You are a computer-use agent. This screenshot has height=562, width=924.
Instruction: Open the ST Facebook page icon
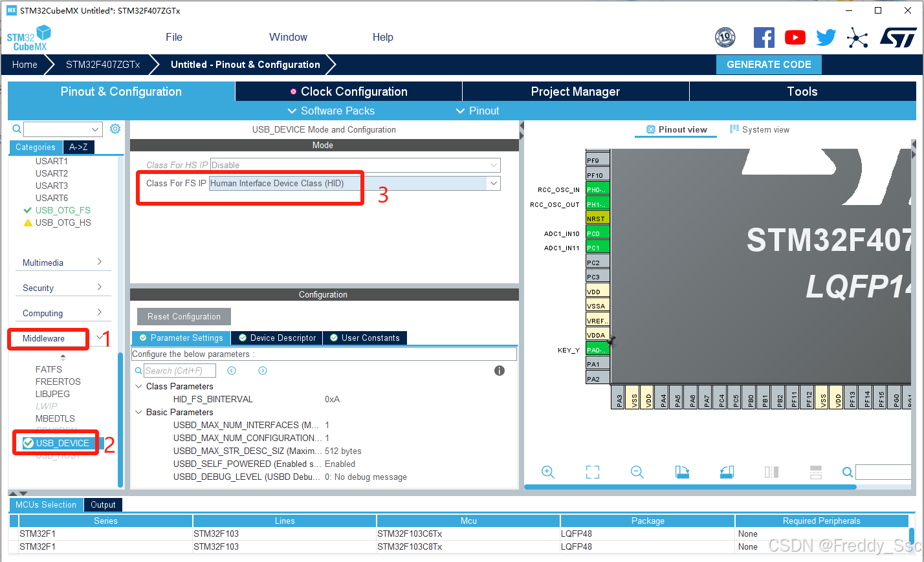764,38
